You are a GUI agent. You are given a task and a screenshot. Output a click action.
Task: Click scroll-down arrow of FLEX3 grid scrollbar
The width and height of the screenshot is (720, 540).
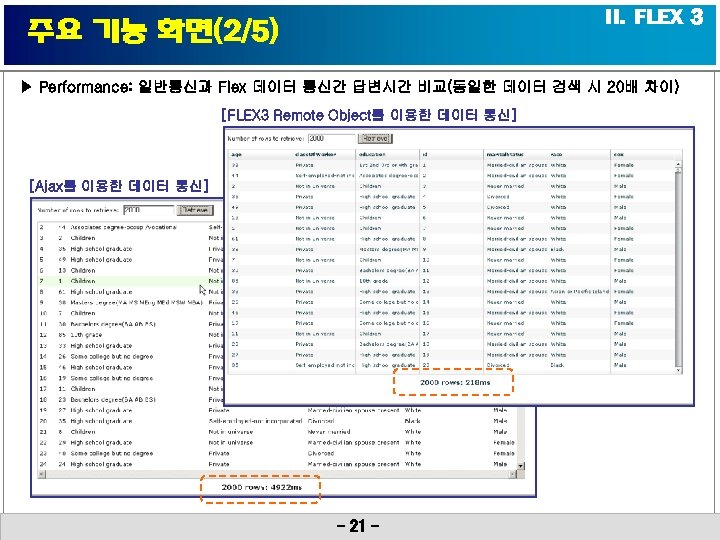click(x=679, y=370)
